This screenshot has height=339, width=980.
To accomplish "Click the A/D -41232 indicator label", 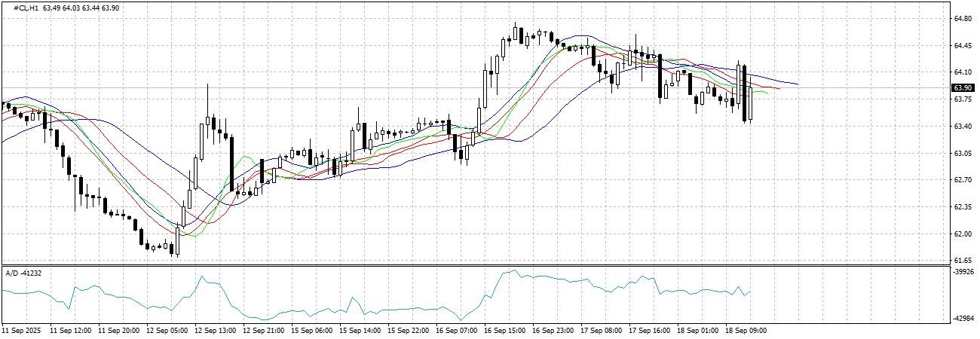I will pos(23,272).
